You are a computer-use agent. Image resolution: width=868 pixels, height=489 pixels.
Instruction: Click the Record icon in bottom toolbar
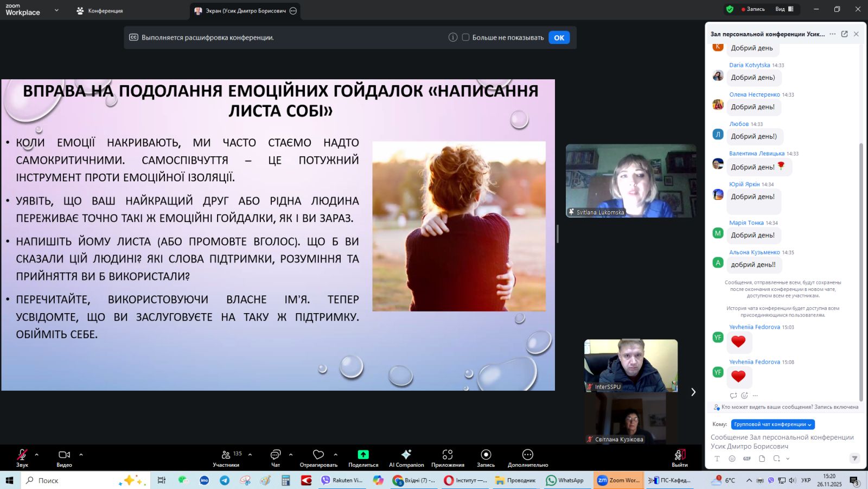486,455
